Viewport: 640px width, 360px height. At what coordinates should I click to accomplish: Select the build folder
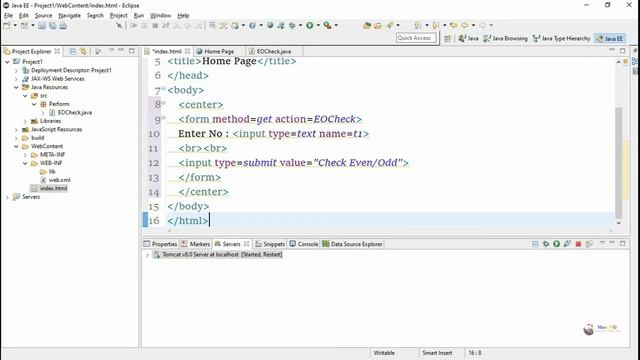pyautogui.click(x=37, y=138)
